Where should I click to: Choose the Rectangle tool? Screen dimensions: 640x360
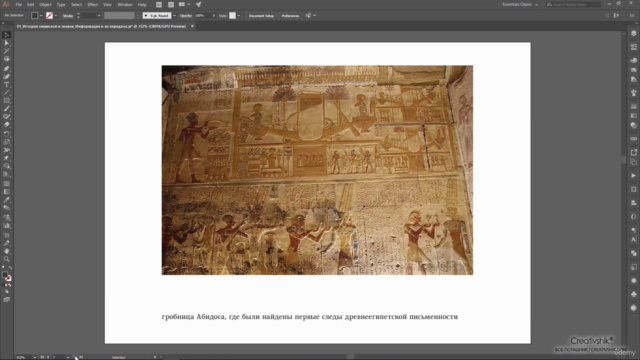(x=7, y=101)
